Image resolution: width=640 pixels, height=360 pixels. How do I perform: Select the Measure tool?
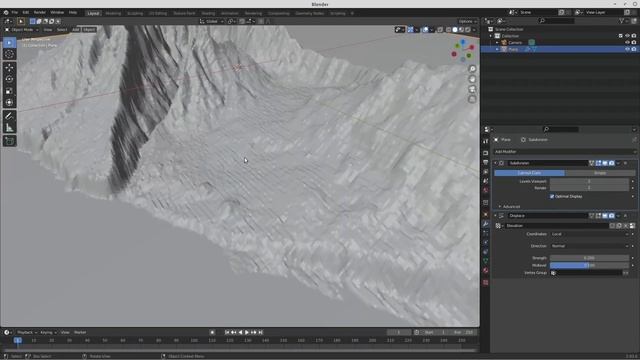(9, 128)
